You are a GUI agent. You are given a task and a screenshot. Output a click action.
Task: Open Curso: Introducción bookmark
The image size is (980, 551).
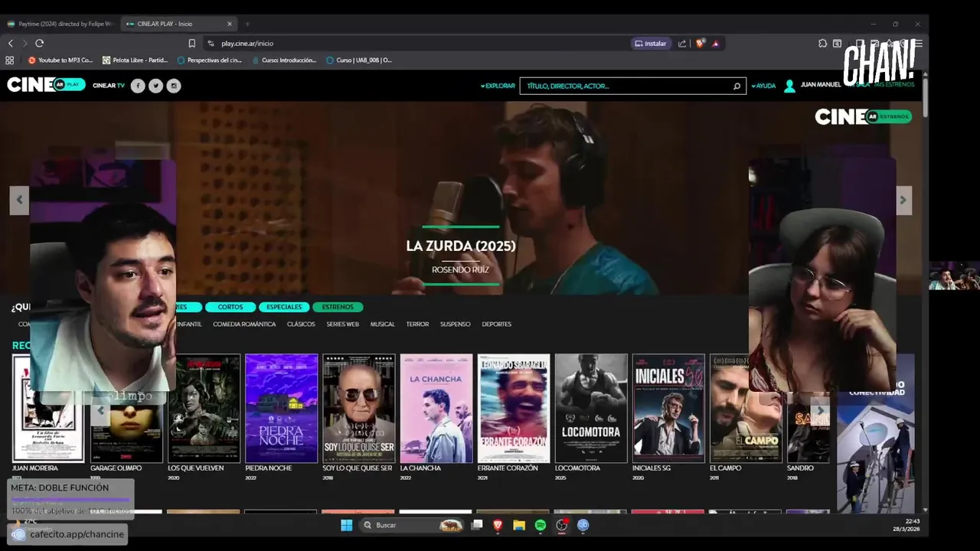(x=283, y=60)
